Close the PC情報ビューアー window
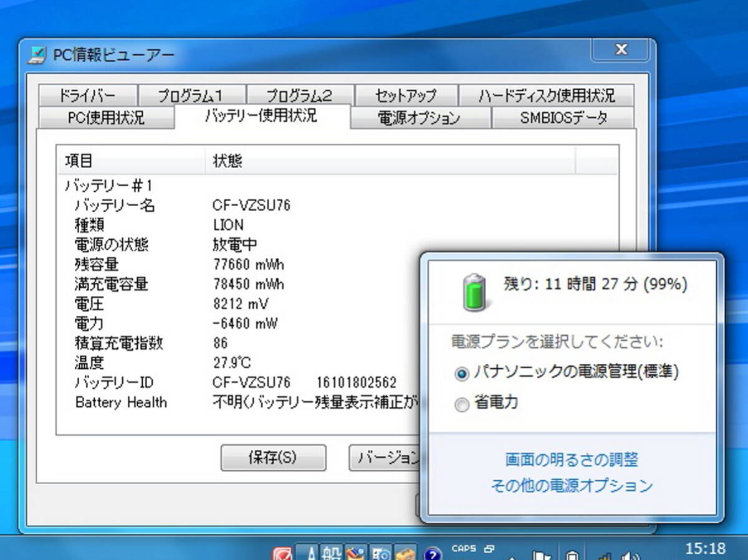The height and width of the screenshot is (560, 748). pyautogui.click(x=621, y=49)
